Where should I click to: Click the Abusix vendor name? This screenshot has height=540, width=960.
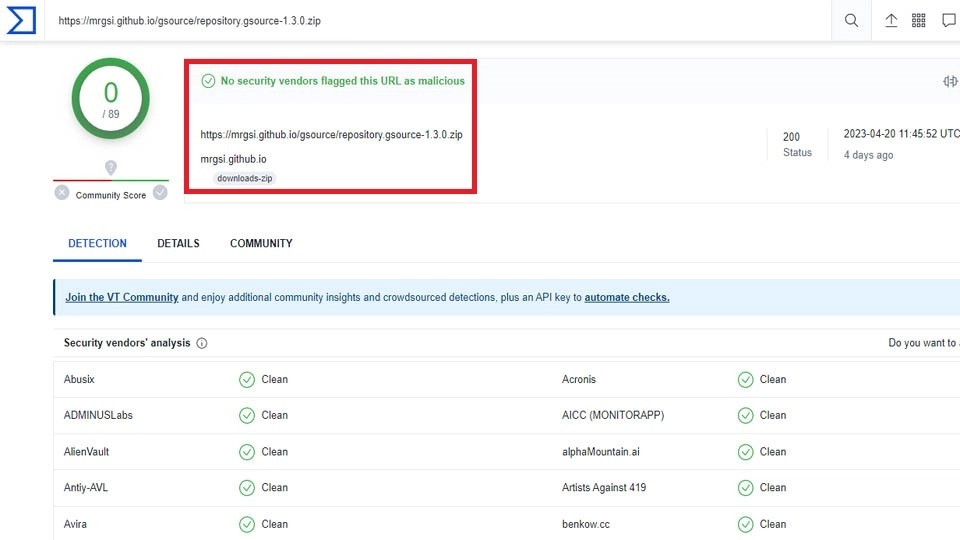[79, 379]
